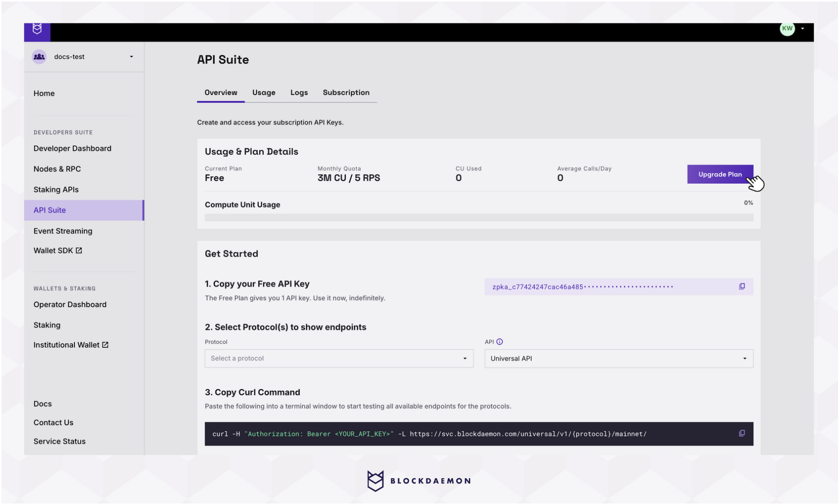Click the API info icon
Screen dimensions: 838x504
click(x=499, y=342)
